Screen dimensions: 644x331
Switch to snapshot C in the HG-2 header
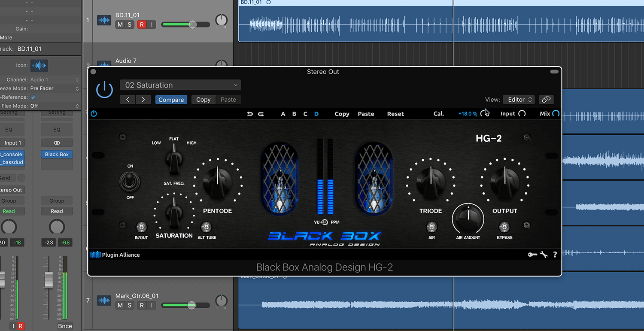305,114
